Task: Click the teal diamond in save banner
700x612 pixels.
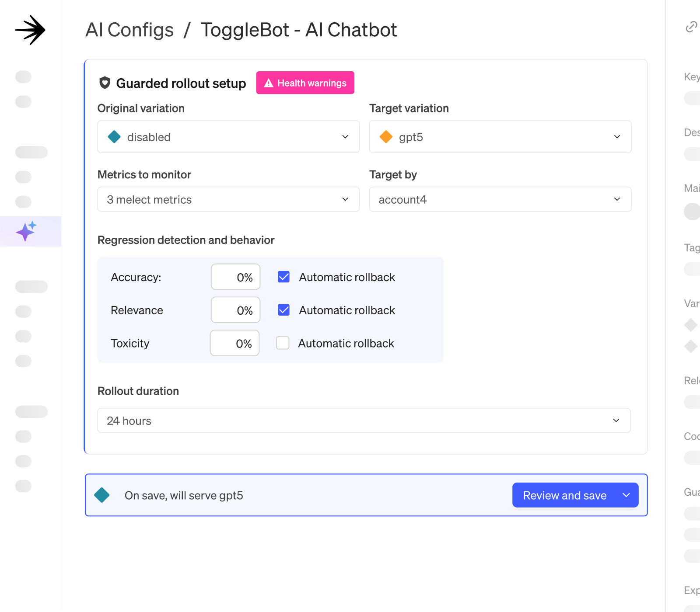Action: pos(102,495)
